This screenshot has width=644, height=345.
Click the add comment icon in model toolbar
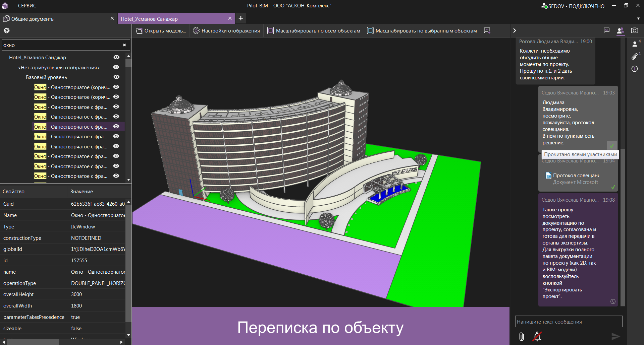(x=487, y=31)
